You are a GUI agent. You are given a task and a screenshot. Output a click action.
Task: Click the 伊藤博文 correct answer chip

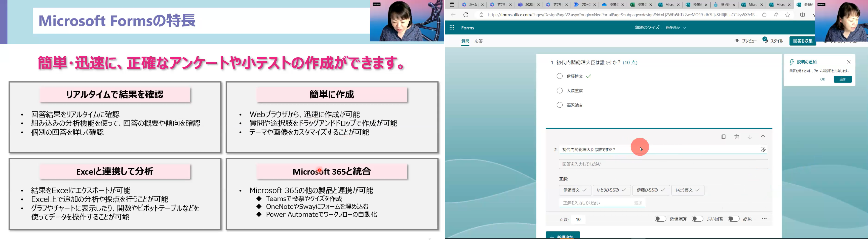click(575, 190)
